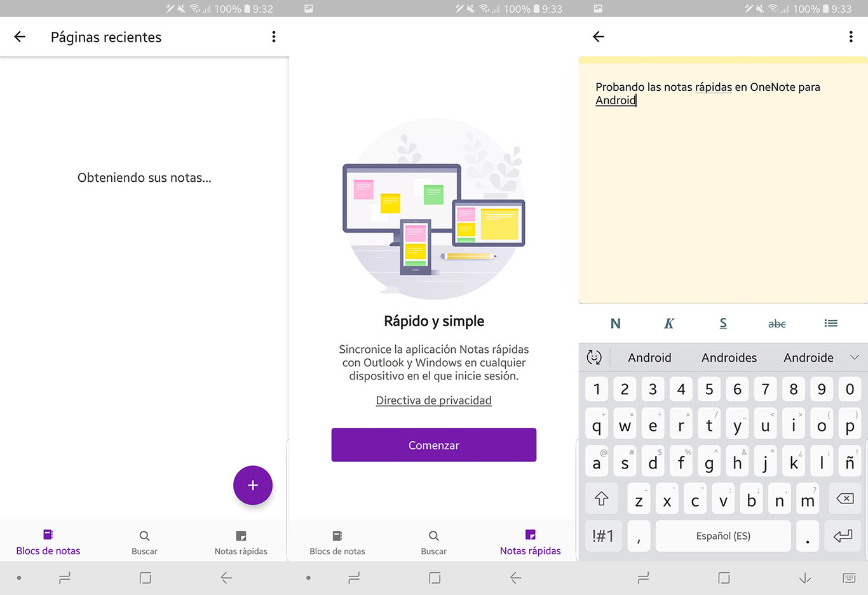Tap Español (ES) to change keyboard language
Image resolution: width=868 pixels, height=595 pixels.
pos(722,536)
